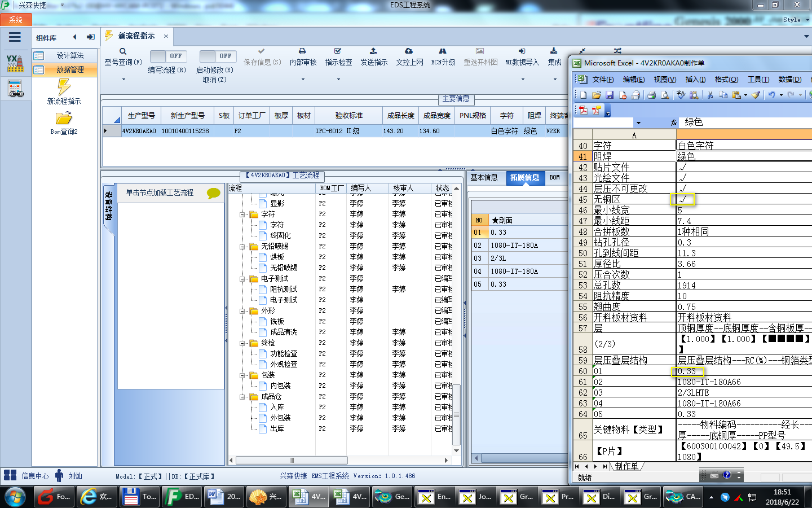The height and width of the screenshot is (508, 812).
Task: Open 指示检查 dropdown arrow
Action: pos(338,79)
